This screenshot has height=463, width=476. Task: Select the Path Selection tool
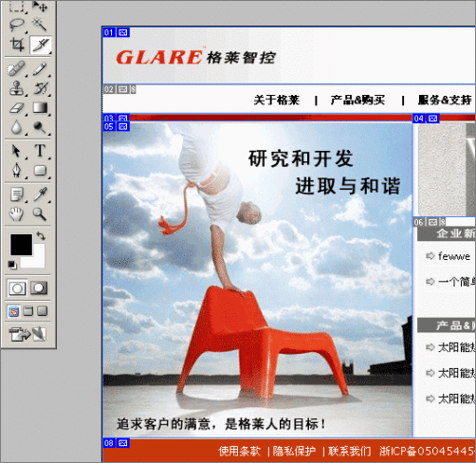[x=16, y=151]
